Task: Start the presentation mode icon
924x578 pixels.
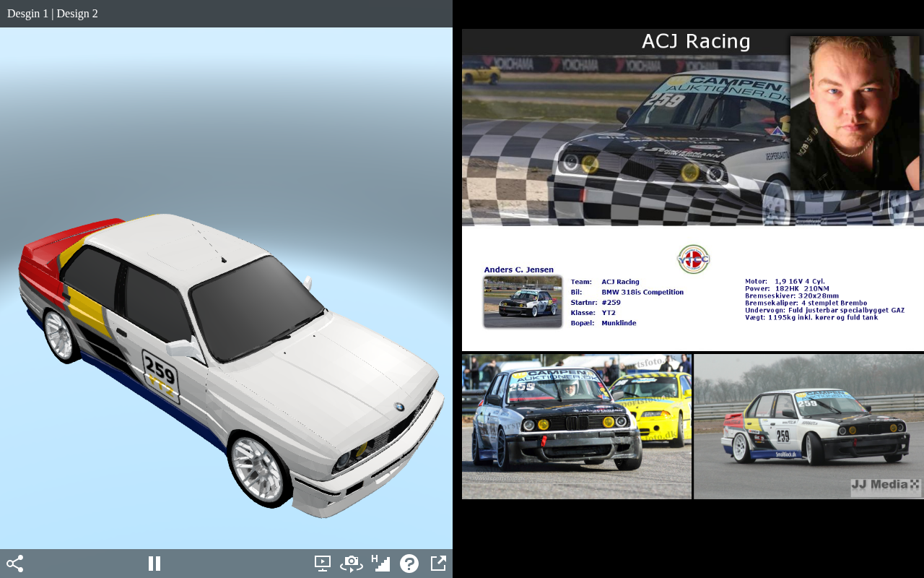Action: (x=323, y=564)
